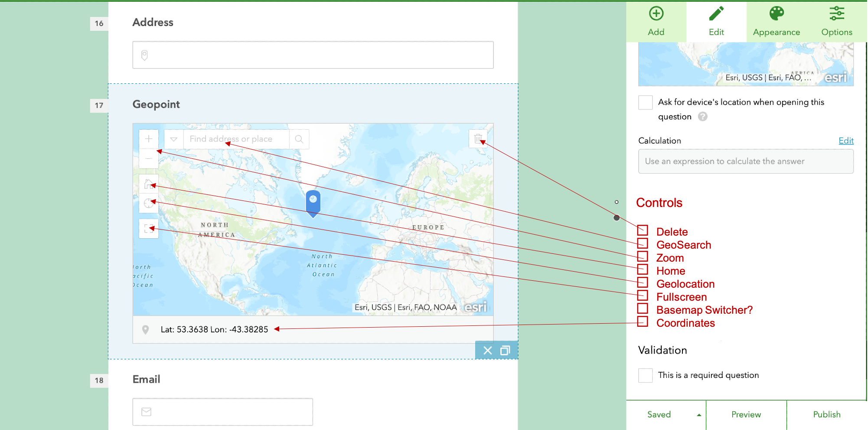
Task: Zoom in on the Geopoint map
Action: point(149,139)
